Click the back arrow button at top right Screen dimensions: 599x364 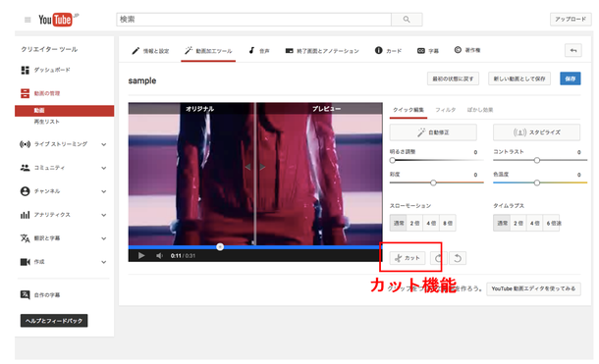(573, 50)
